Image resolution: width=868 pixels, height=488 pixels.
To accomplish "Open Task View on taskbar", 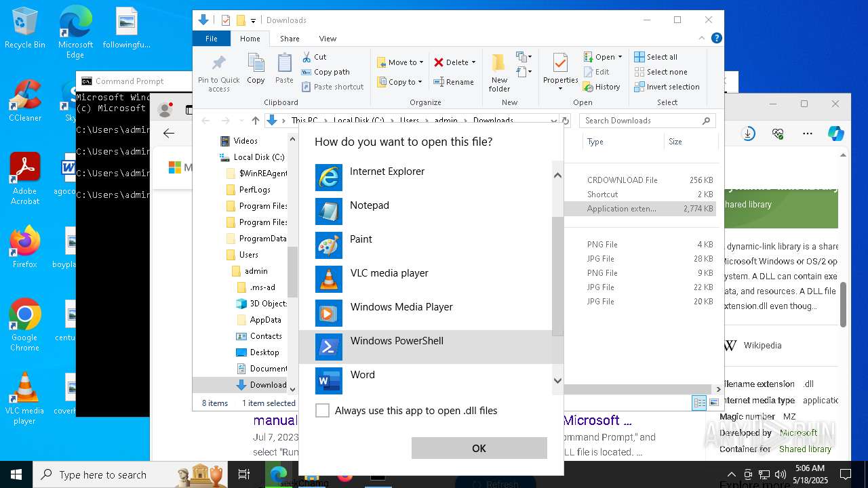I will point(245,474).
